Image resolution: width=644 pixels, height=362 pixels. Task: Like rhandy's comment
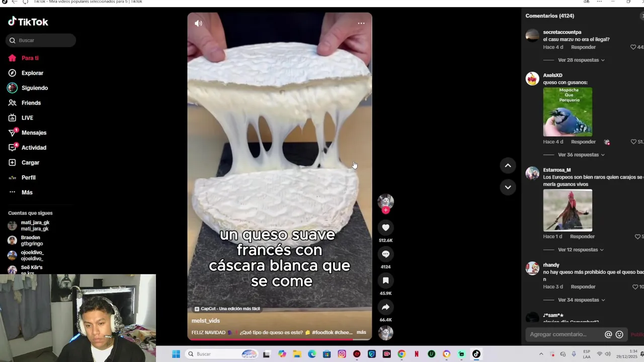[x=635, y=287]
